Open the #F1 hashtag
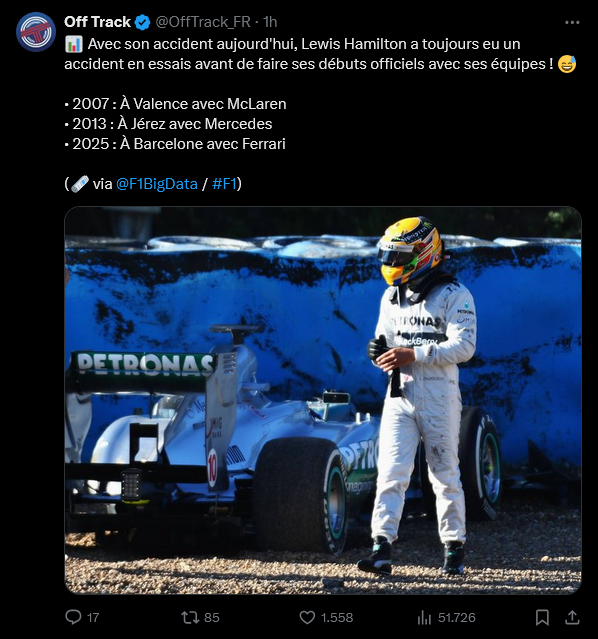Image resolution: width=598 pixels, height=639 pixels. coord(224,184)
